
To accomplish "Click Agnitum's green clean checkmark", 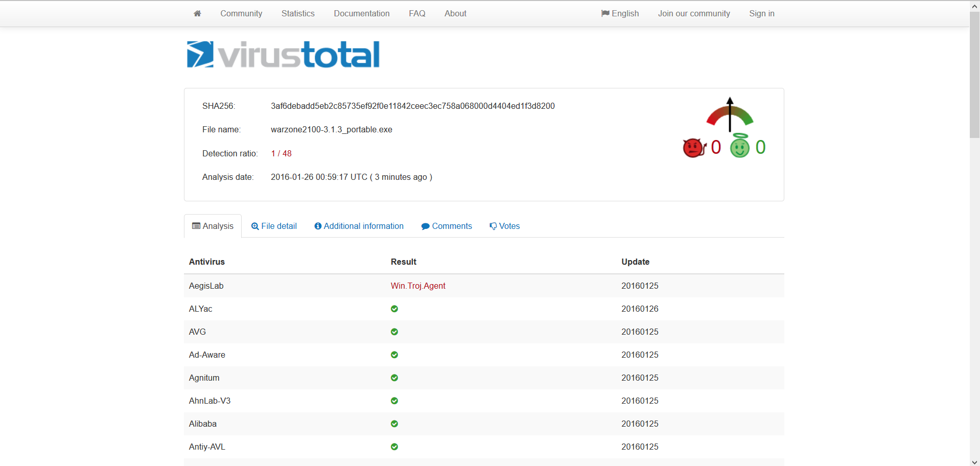I will (x=394, y=378).
